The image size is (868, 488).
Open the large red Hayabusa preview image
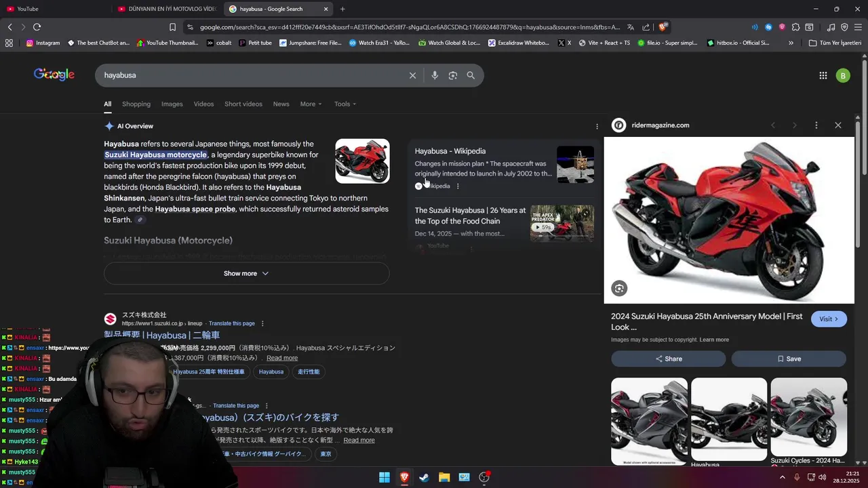click(x=729, y=220)
